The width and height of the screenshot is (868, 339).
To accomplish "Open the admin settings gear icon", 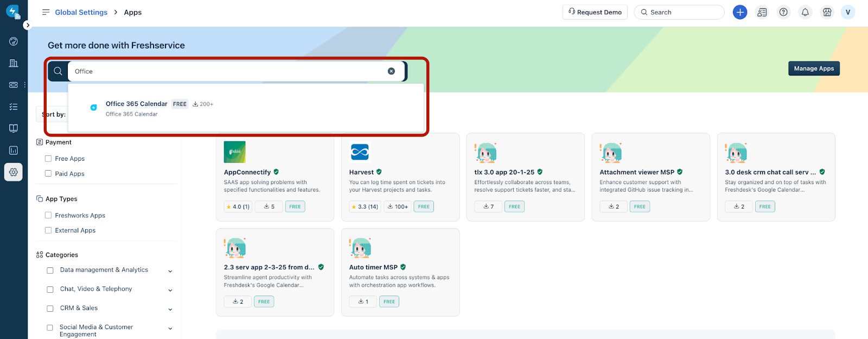I will point(14,172).
